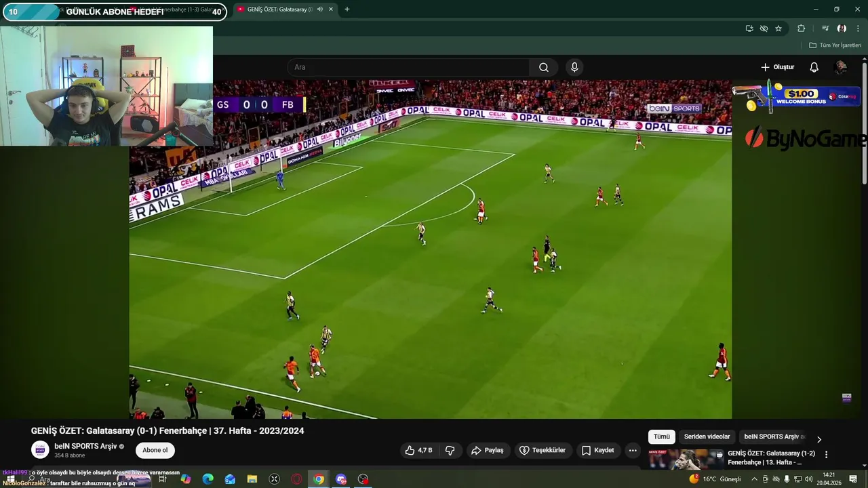Show next filter chips with arrow
The width and height of the screenshot is (868, 488).
pyautogui.click(x=818, y=439)
